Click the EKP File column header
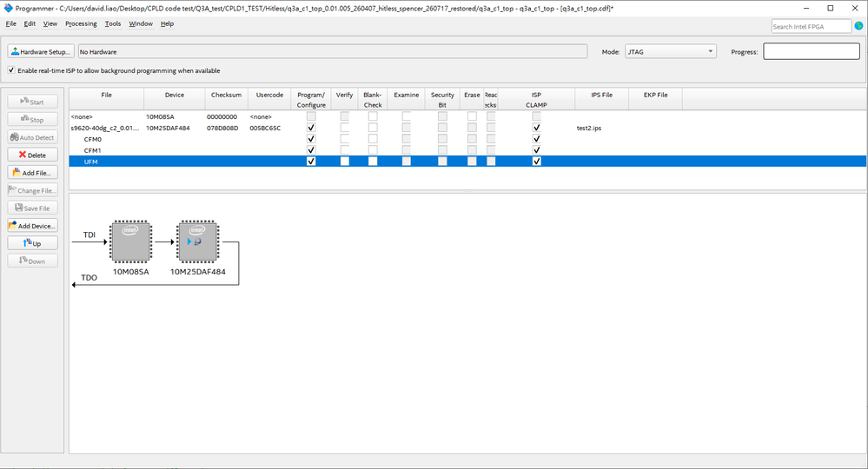This screenshot has height=469, width=868. (x=655, y=99)
